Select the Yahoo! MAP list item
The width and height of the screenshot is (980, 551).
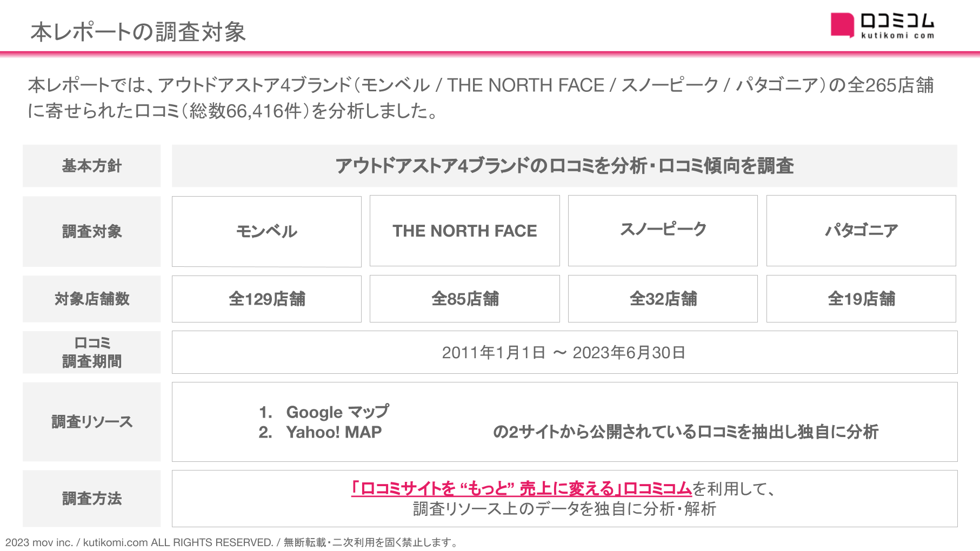click(x=334, y=432)
